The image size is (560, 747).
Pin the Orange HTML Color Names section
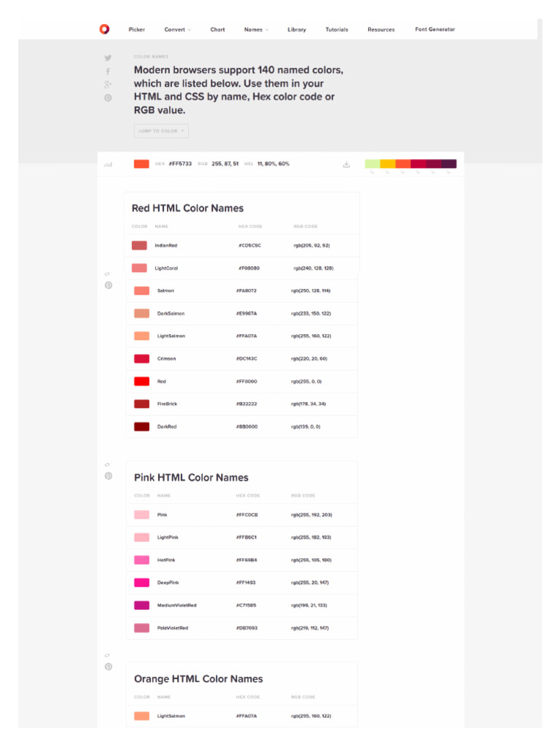click(x=108, y=666)
